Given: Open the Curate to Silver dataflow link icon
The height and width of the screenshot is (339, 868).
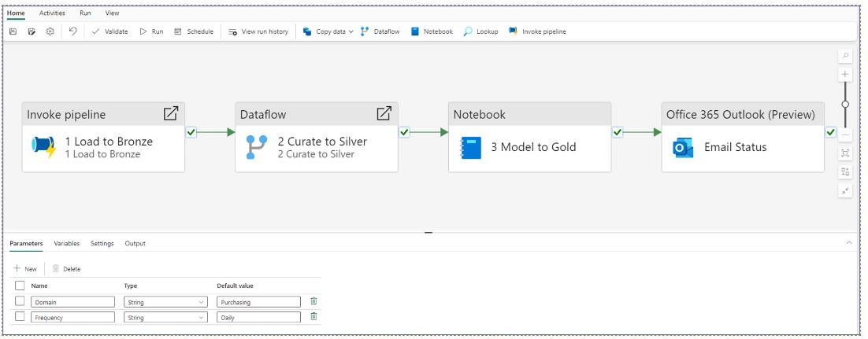Looking at the screenshot, I should point(384,114).
